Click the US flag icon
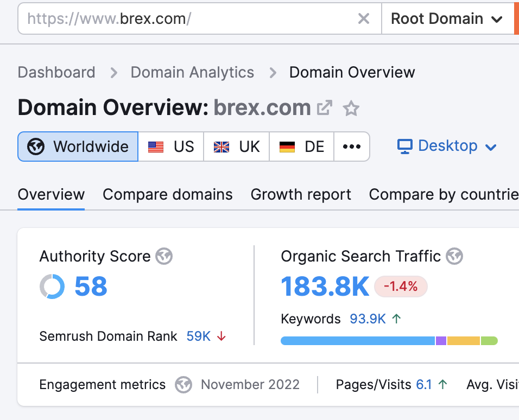 pyautogui.click(x=156, y=147)
